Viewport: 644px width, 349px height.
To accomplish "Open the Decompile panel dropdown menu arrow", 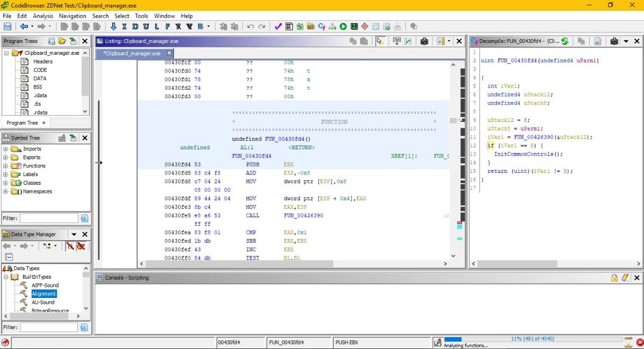I will tap(626, 41).
